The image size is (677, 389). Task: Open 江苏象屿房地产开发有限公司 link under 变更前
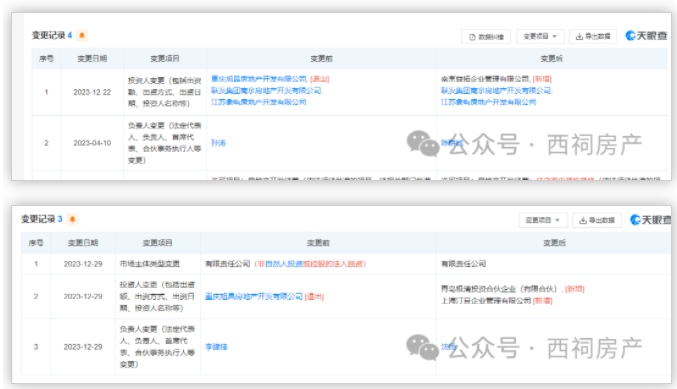(x=258, y=102)
